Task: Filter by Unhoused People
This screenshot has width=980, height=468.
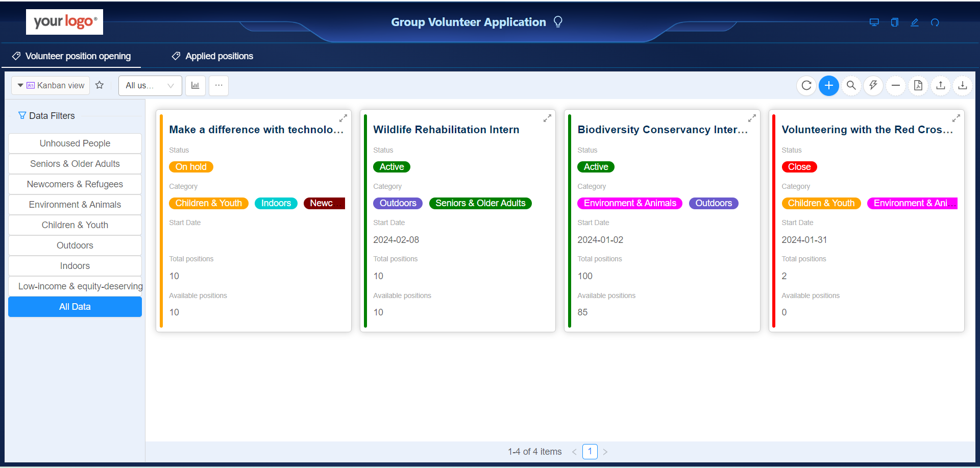Action: pos(75,143)
